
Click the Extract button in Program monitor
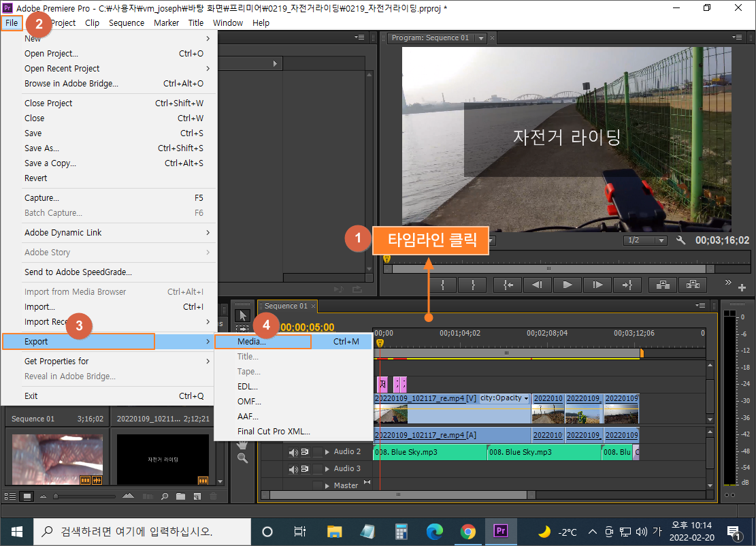(x=693, y=285)
